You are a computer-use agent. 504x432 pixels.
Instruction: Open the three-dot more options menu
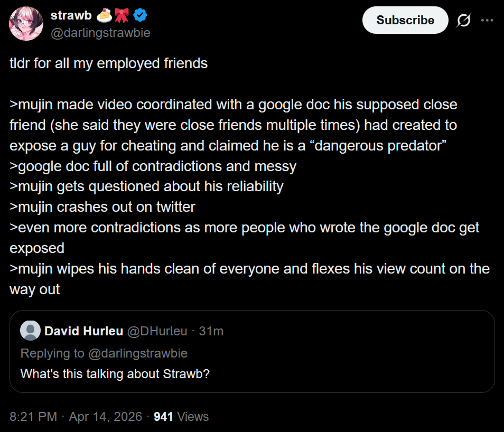487,21
